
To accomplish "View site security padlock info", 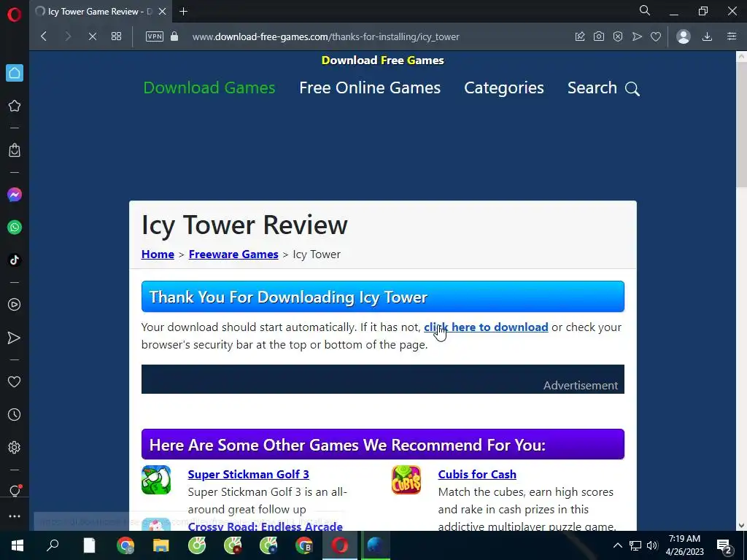I will tap(174, 36).
